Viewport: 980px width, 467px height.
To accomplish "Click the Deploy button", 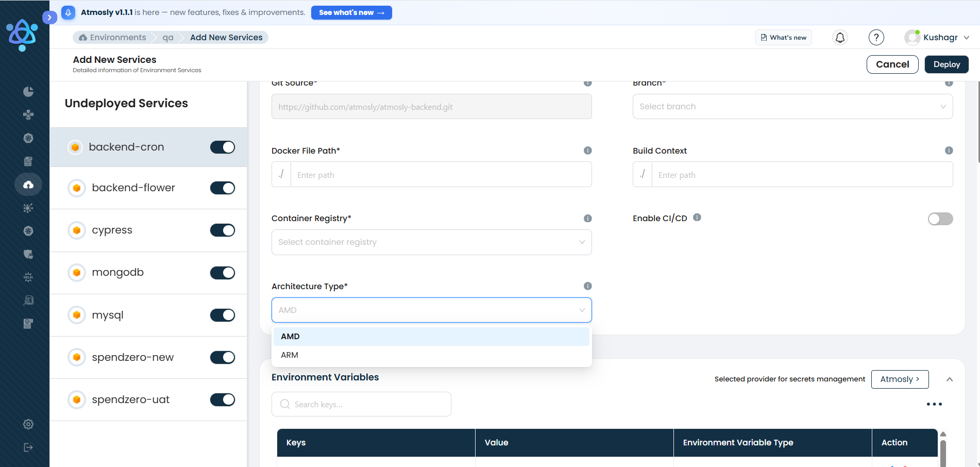I will 947,64.
